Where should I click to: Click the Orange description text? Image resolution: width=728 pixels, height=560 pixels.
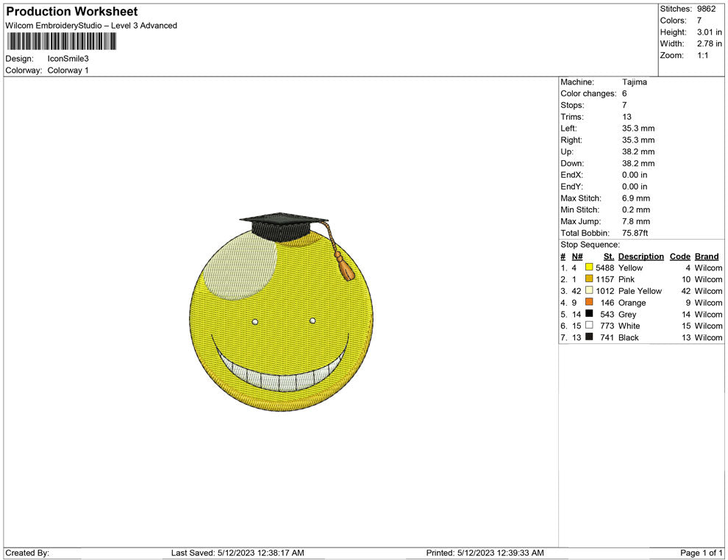click(x=632, y=303)
